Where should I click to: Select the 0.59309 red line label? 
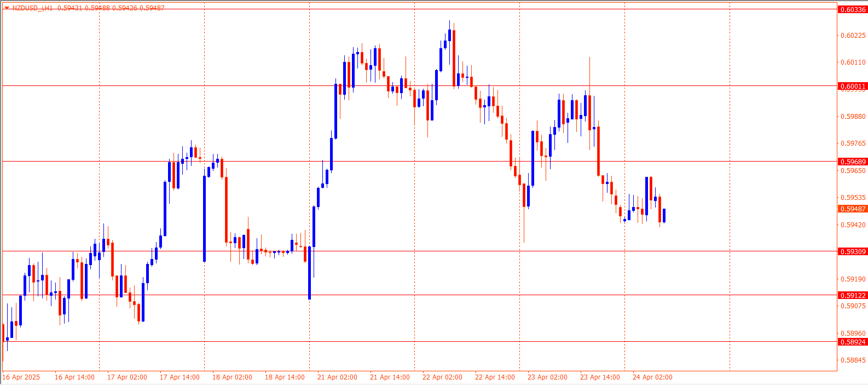853,251
